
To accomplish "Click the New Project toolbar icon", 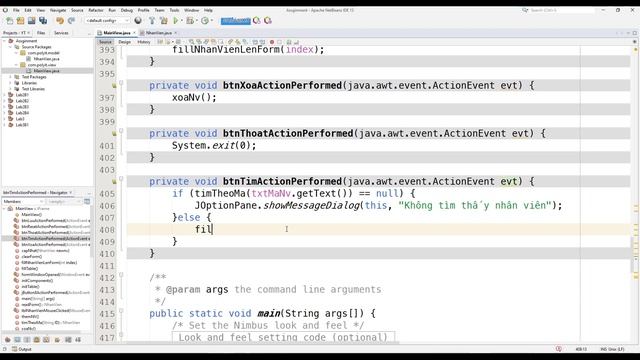I will (20, 20).
